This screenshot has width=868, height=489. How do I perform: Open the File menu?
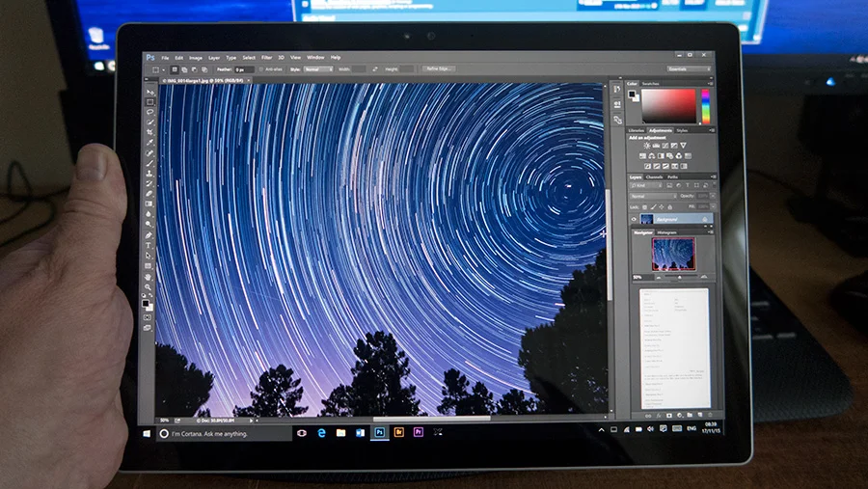165,58
